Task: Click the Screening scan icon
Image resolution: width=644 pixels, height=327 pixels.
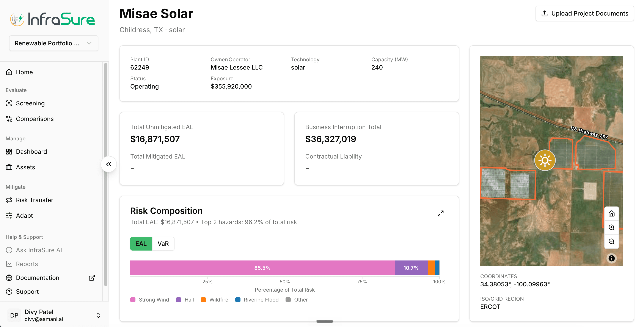Action: [9, 103]
